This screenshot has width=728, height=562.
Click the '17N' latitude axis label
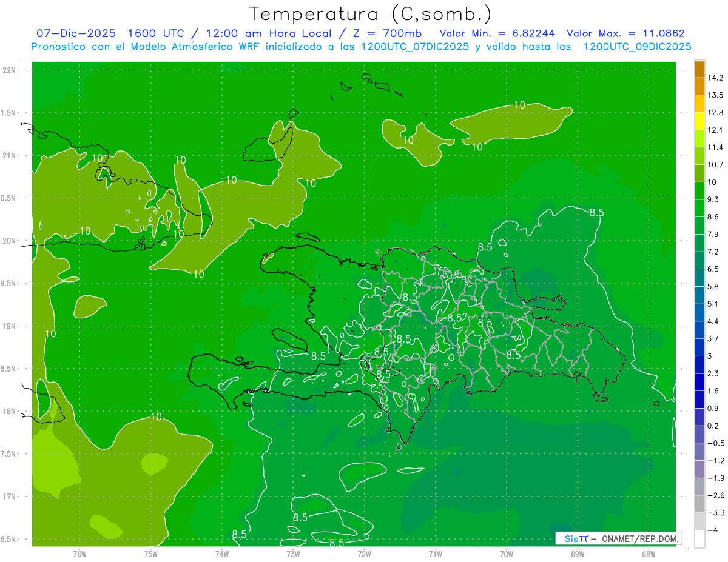pyautogui.click(x=10, y=497)
